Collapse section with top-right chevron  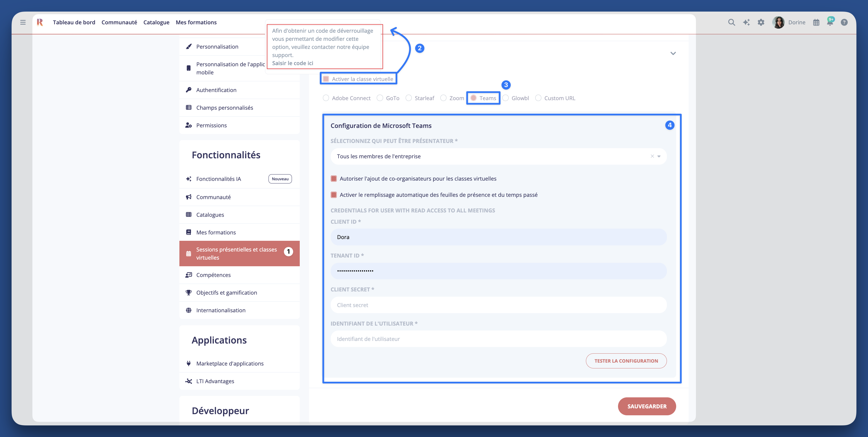(673, 53)
